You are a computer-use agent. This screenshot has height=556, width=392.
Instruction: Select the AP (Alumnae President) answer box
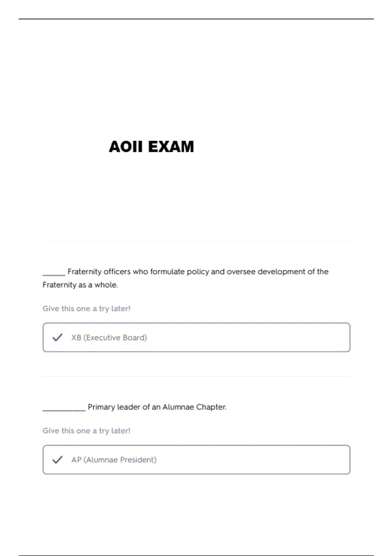196,460
